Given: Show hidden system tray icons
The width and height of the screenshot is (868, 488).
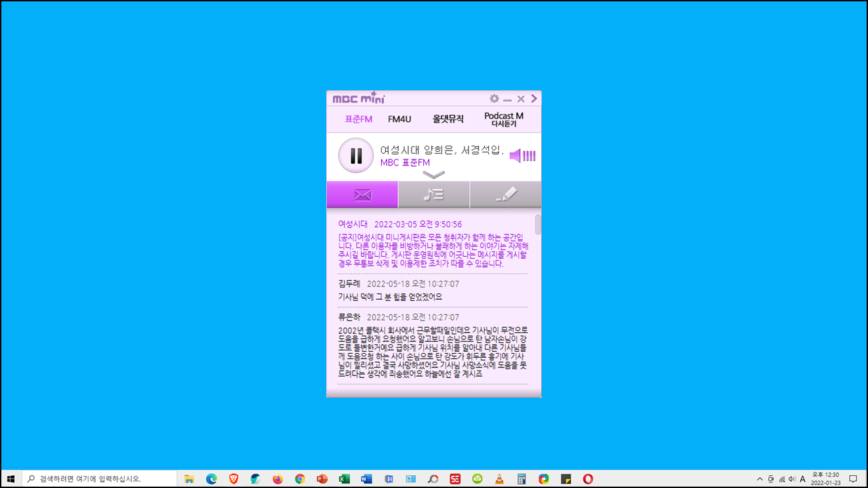Looking at the screenshot, I should [x=759, y=479].
